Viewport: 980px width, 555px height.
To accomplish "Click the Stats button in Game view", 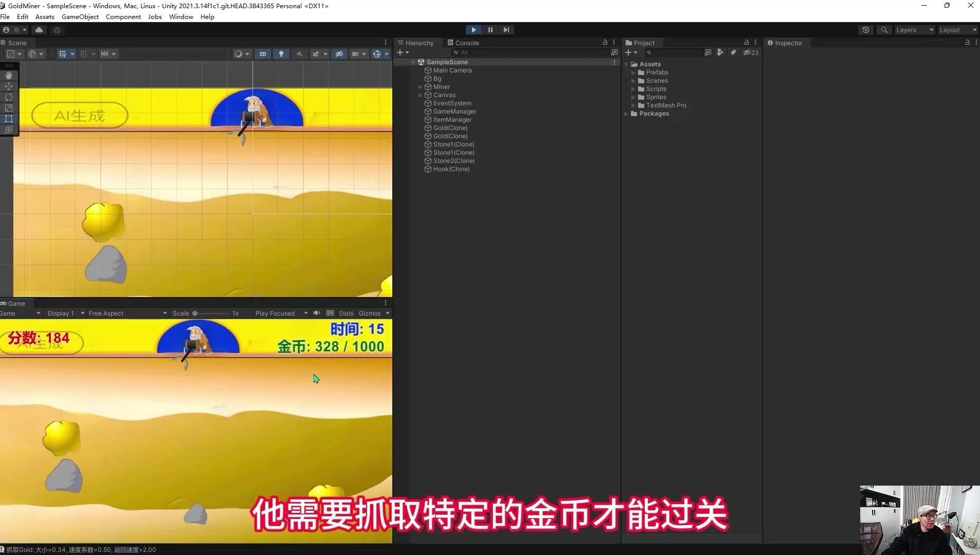I will coord(346,313).
